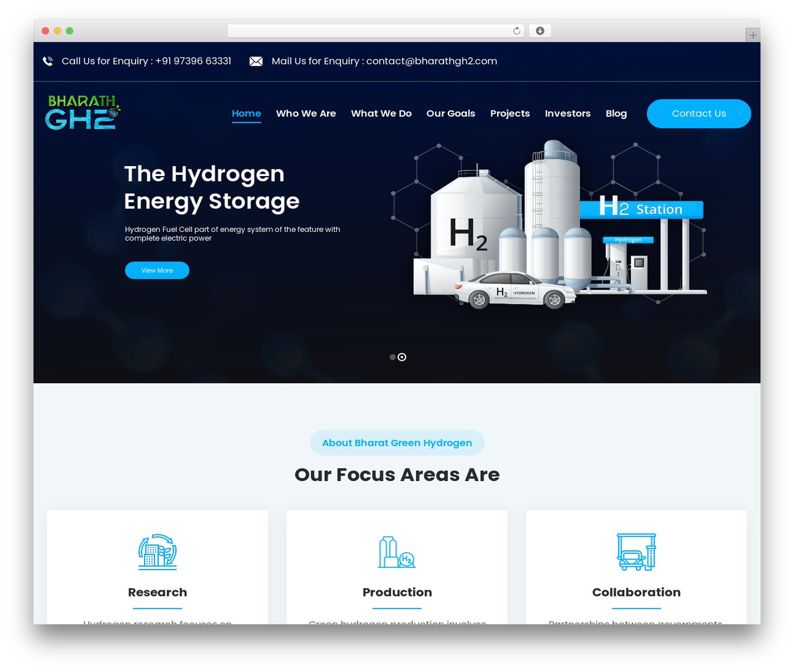Open a new tab with plus button
Image resolution: width=794 pixels, height=672 pixels.
point(752,35)
